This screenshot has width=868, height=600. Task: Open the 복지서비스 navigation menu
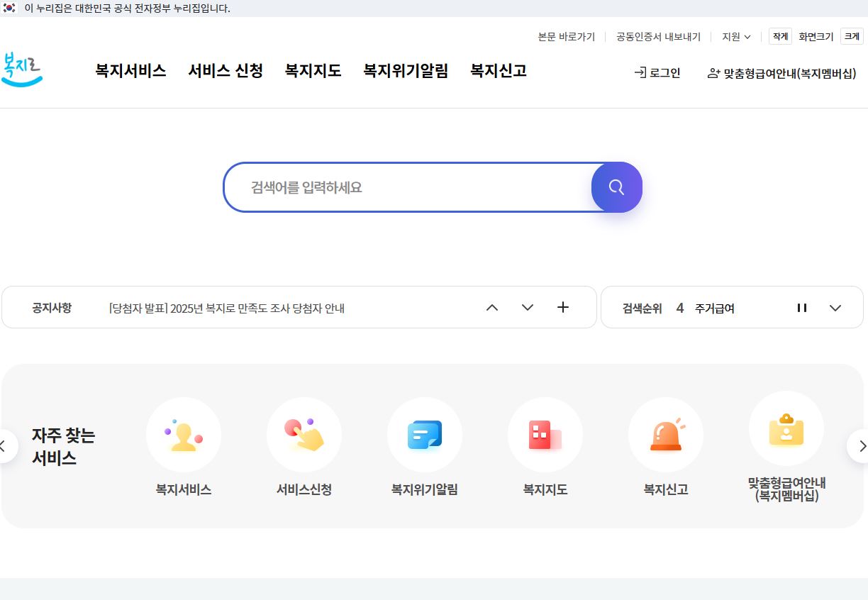(x=130, y=70)
